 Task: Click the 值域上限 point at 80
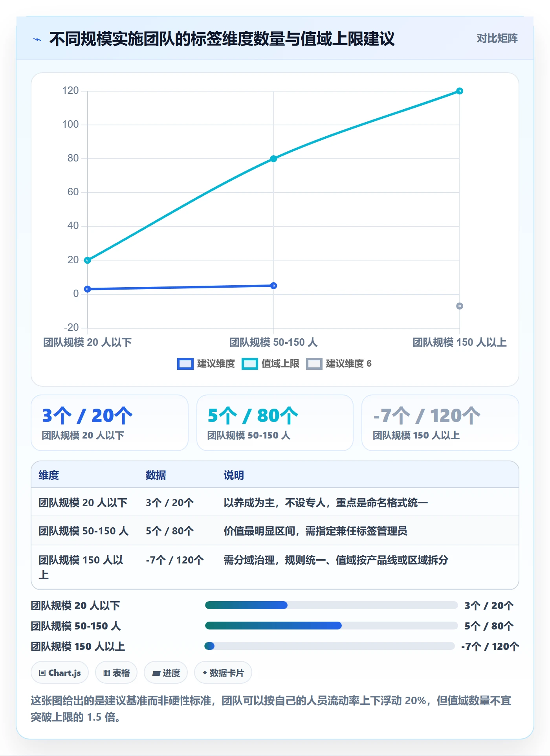[273, 159]
